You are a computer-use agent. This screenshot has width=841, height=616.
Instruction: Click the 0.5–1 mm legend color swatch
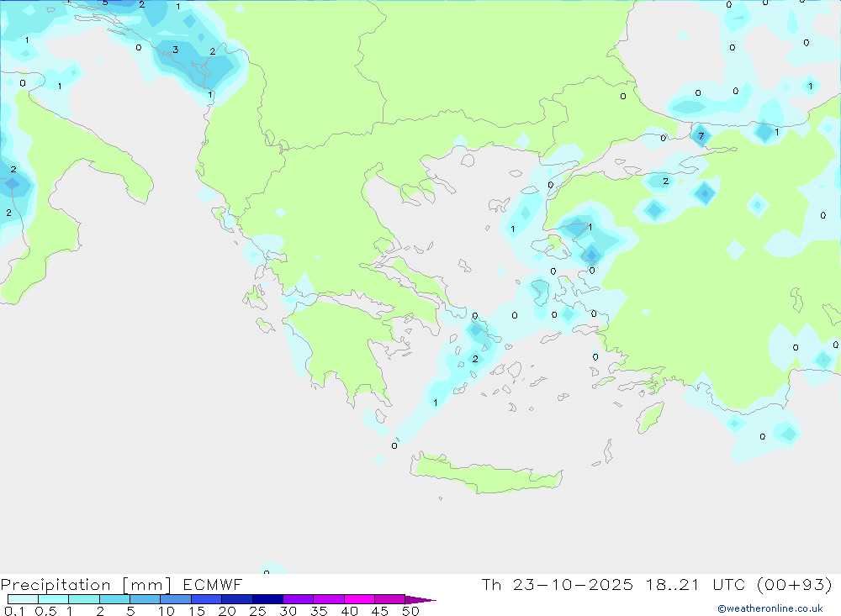[x=54, y=599]
